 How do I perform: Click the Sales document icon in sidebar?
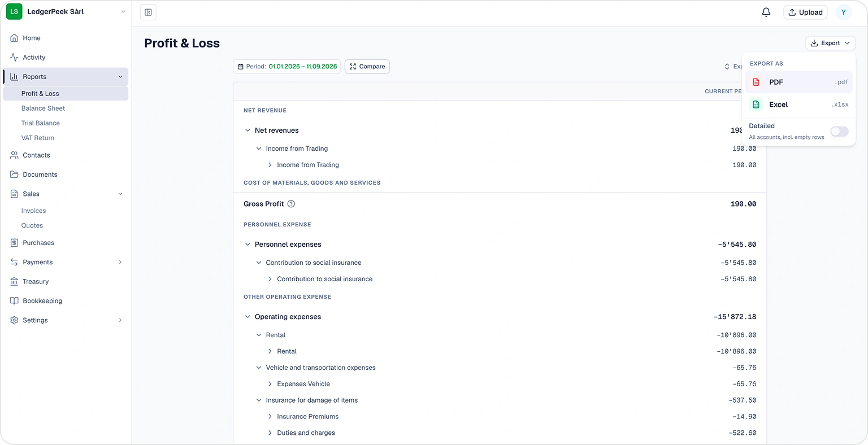tap(14, 194)
